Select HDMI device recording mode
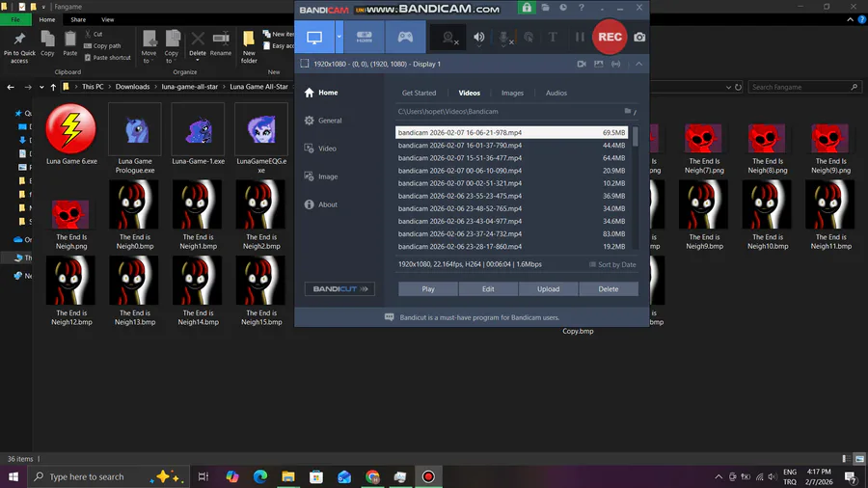This screenshot has width=868, height=488. 365,37
